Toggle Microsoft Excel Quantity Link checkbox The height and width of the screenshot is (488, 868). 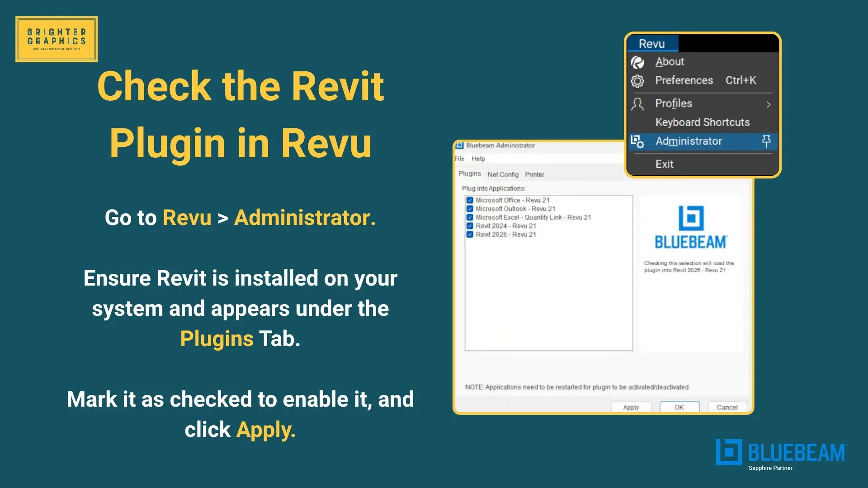tap(470, 217)
